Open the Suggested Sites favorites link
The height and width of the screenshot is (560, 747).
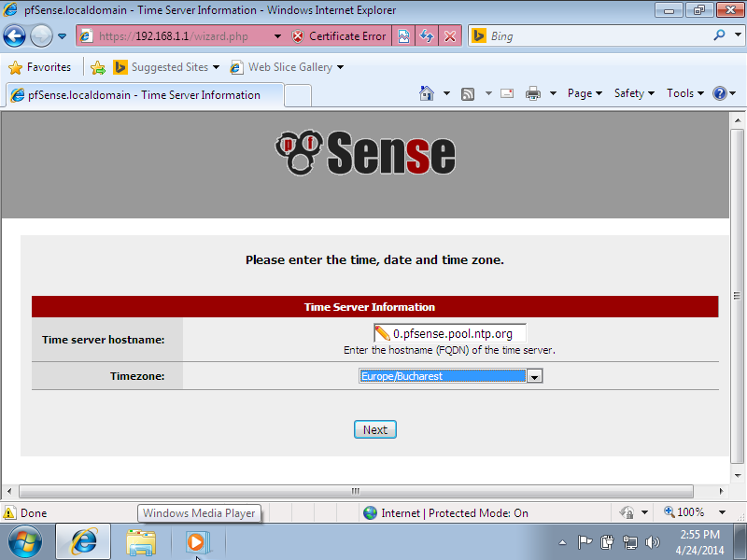pos(166,67)
